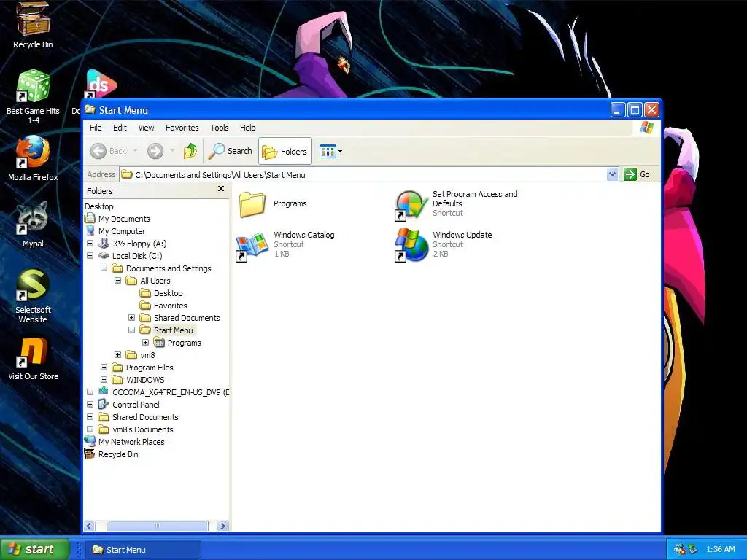
Task: Open the Favorites menu
Action: point(182,128)
